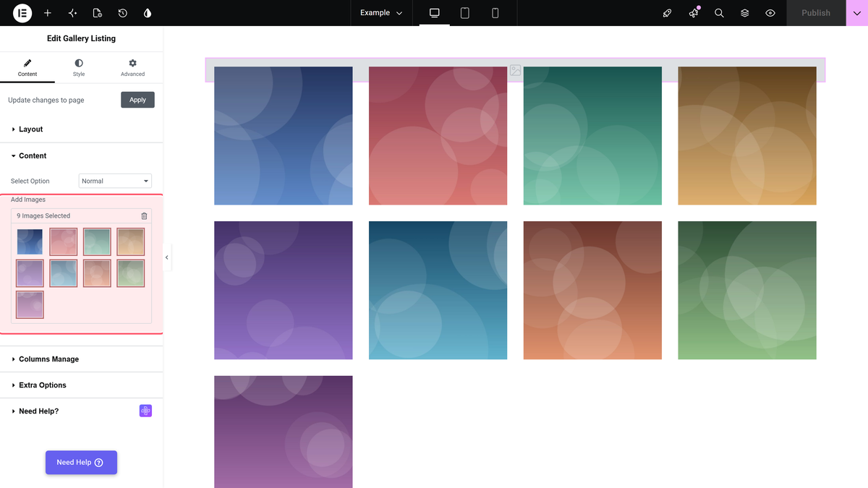The width and height of the screenshot is (868, 488).
Task: Open the rocket launch icon
Action: coord(668,13)
